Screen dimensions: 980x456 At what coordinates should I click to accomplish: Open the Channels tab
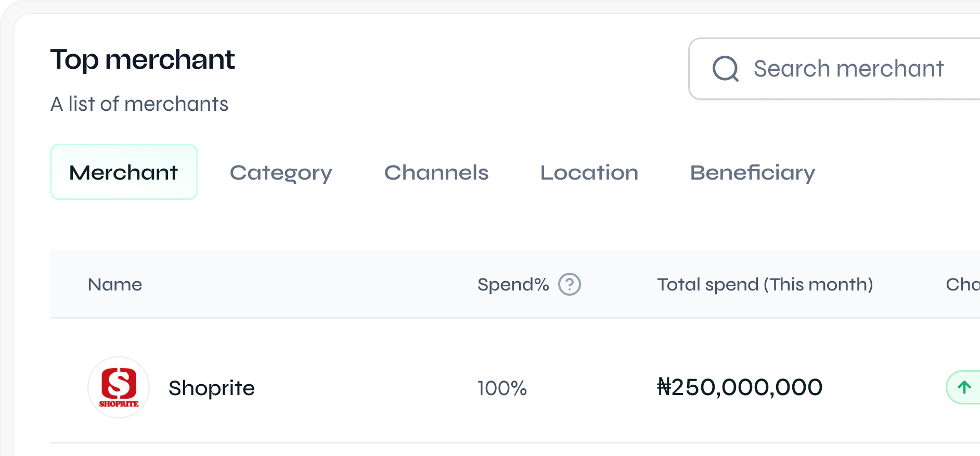click(436, 172)
